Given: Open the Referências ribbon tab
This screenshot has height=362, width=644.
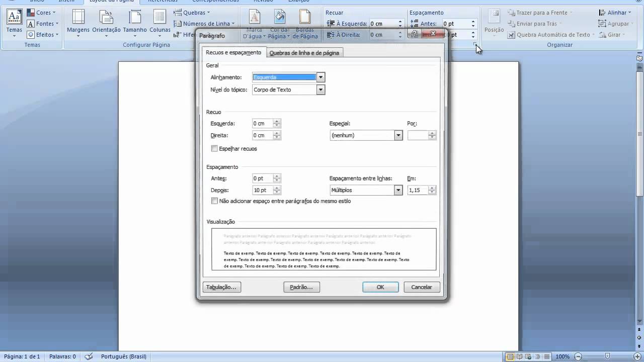Looking at the screenshot, I should (163, 2).
